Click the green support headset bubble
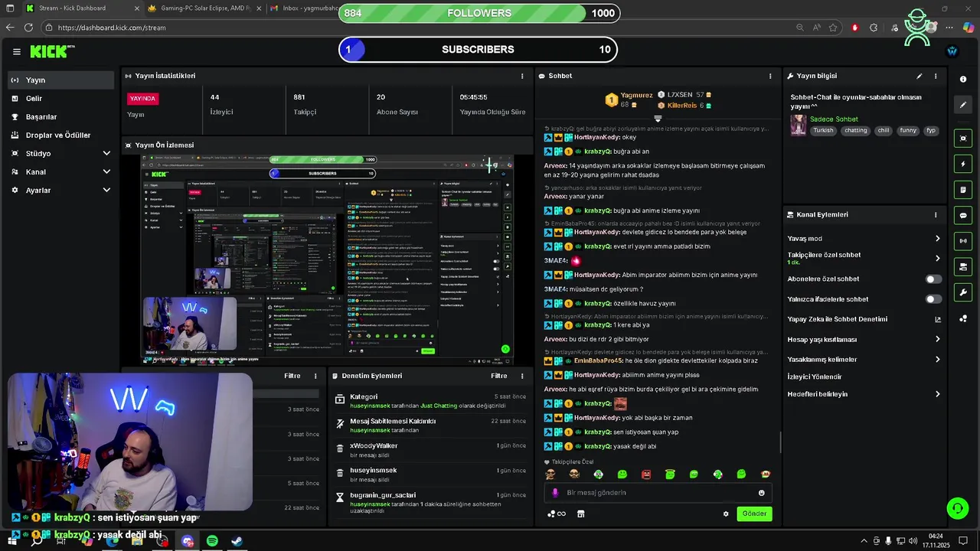 (956, 508)
